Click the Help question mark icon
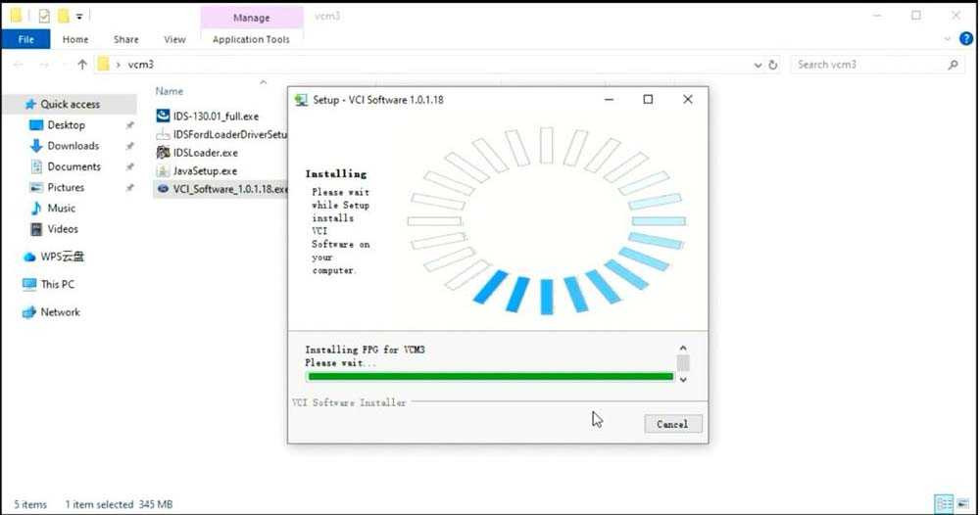Image resolution: width=980 pixels, height=515 pixels. (965, 39)
